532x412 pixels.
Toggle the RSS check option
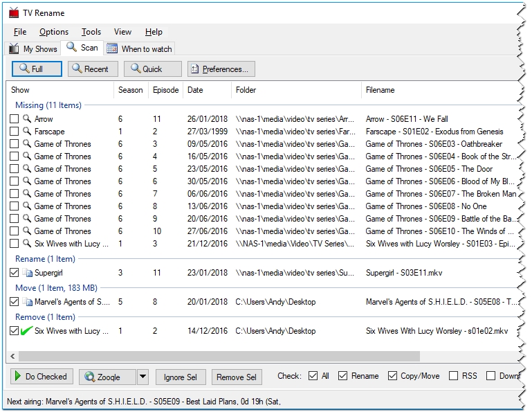[x=453, y=376]
